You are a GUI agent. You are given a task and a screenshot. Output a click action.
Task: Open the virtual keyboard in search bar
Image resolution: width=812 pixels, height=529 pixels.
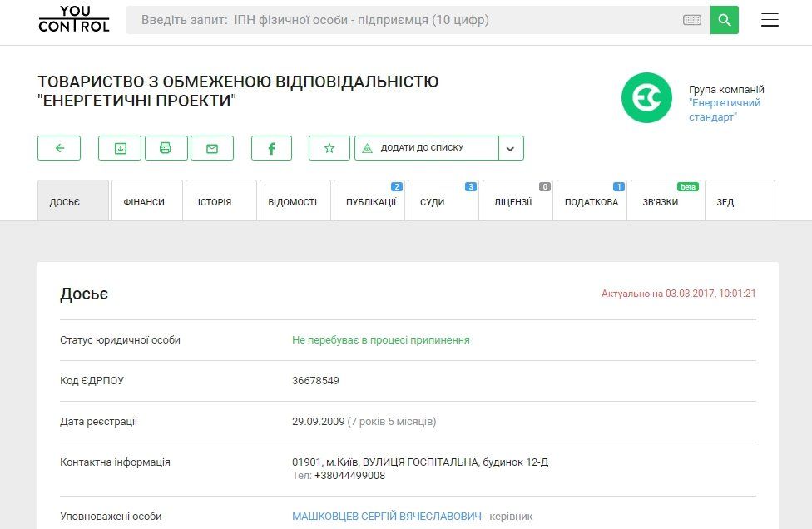(692, 19)
